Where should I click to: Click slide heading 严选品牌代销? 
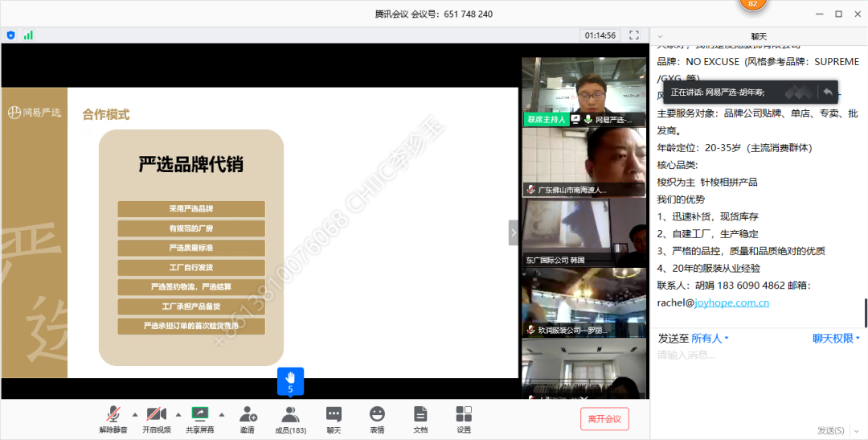click(191, 165)
